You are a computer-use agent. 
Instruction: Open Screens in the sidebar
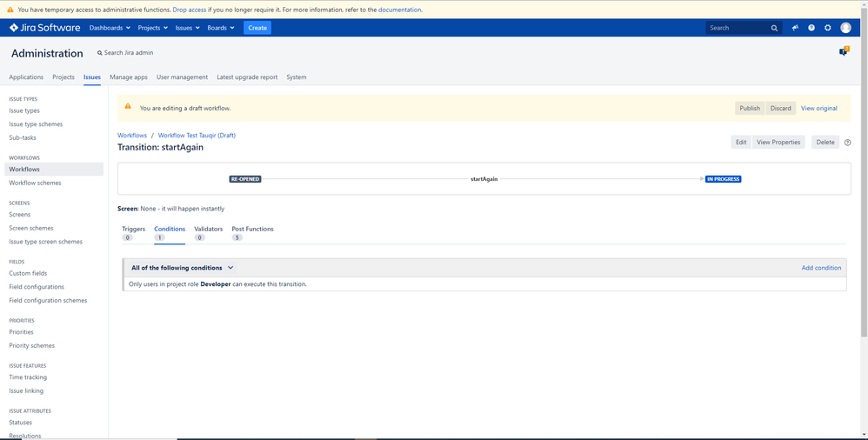click(x=19, y=214)
